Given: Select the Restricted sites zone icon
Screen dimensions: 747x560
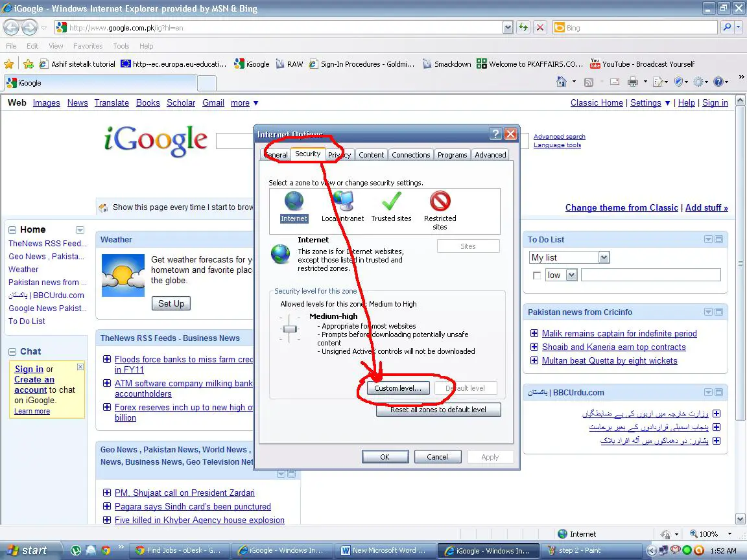Looking at the screenshot, I should point(440,202).
